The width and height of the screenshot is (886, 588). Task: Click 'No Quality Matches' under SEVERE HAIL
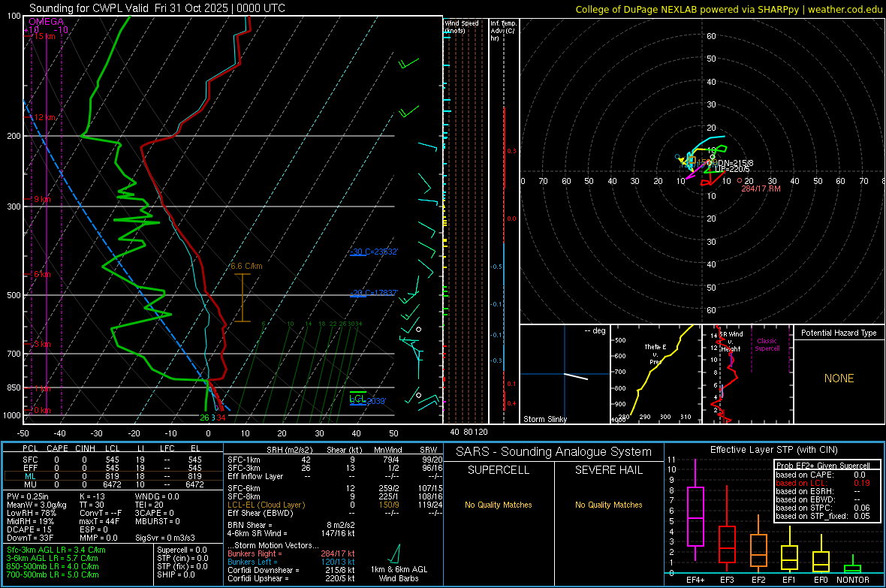[x=608, y=505]
